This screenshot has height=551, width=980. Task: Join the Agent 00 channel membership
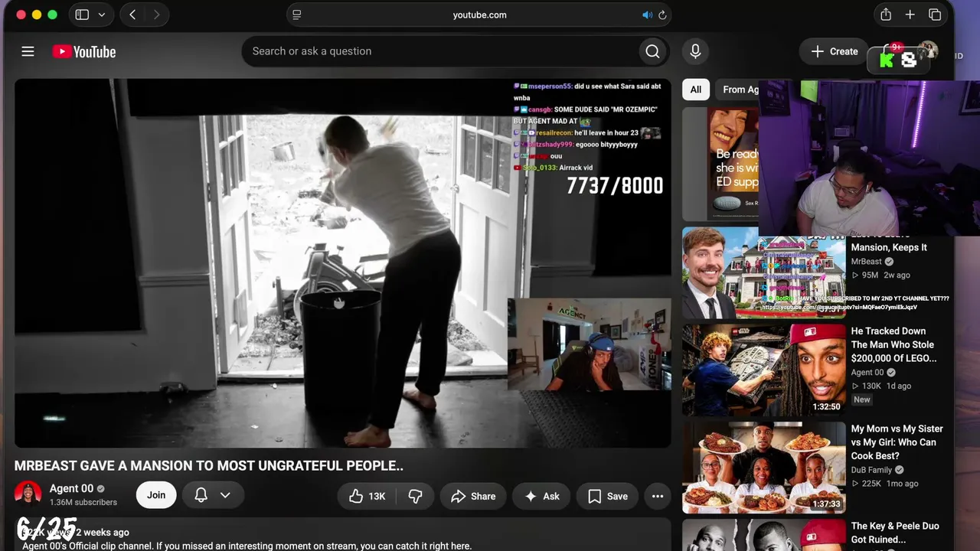(x=156, y=495)
